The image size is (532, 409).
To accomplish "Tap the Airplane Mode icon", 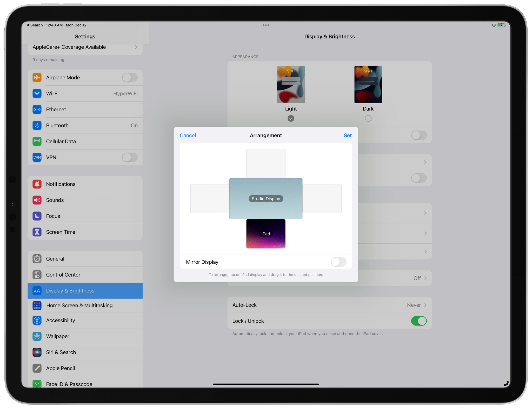I will (37, 78).
